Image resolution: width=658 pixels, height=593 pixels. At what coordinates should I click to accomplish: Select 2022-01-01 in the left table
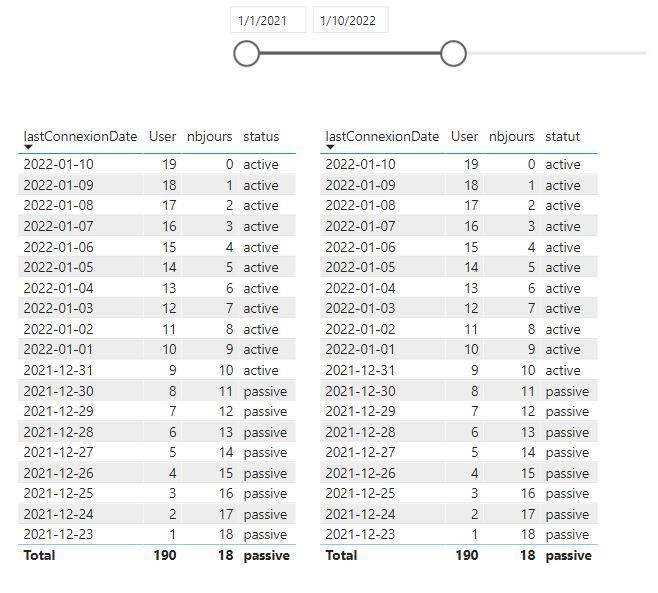coord(58,350)
